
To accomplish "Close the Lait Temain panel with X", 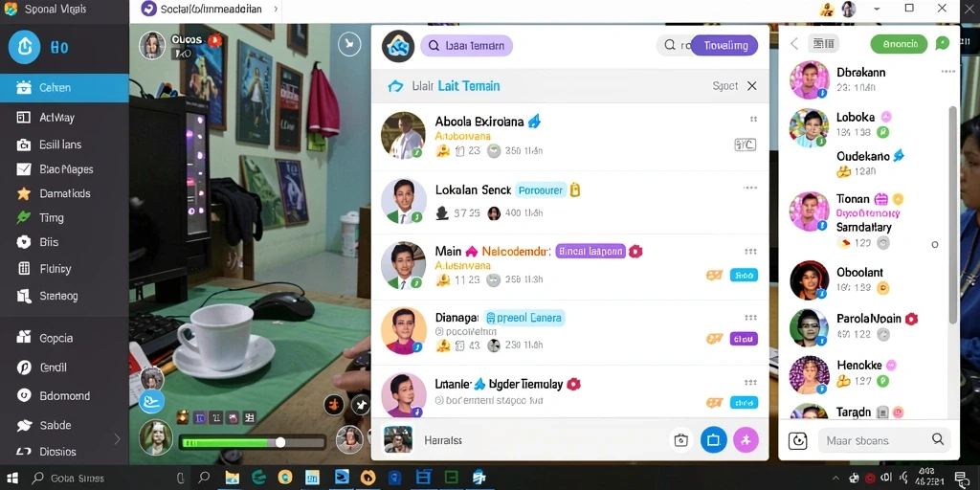I will coord(752,86).
